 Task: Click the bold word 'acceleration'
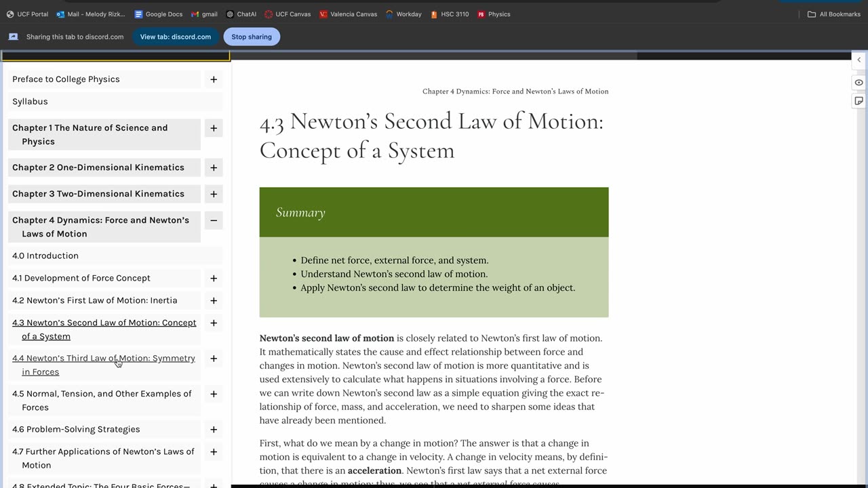375,470
